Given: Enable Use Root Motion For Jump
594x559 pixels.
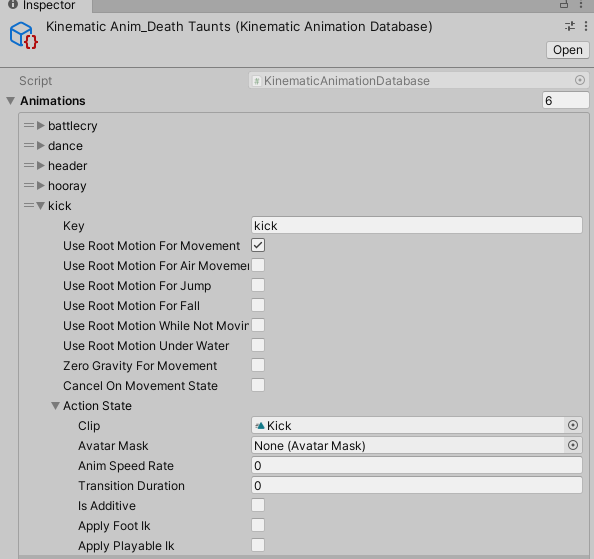Looking at the screenshot, I should point(258,285).
